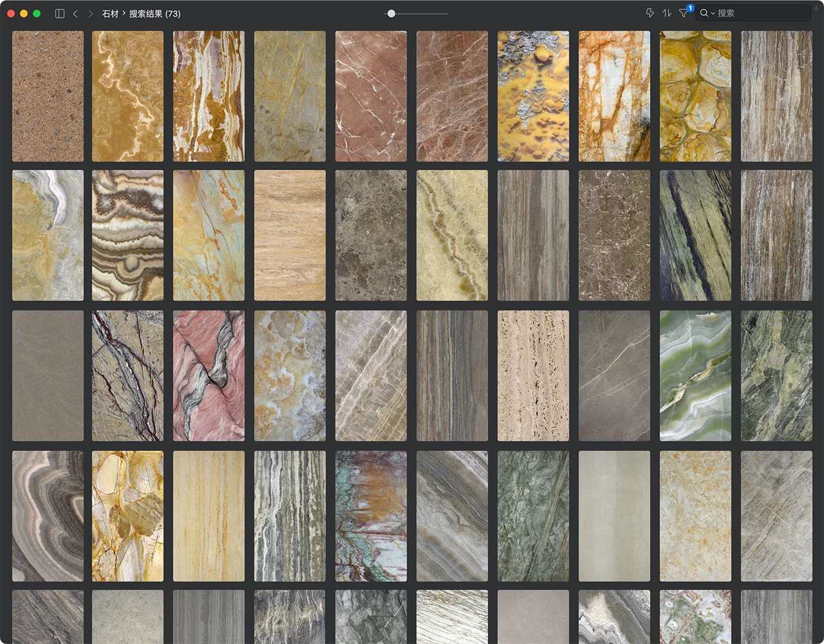Select the plain olive-gray stone thumbnail
824x644 pixels.
48,375
